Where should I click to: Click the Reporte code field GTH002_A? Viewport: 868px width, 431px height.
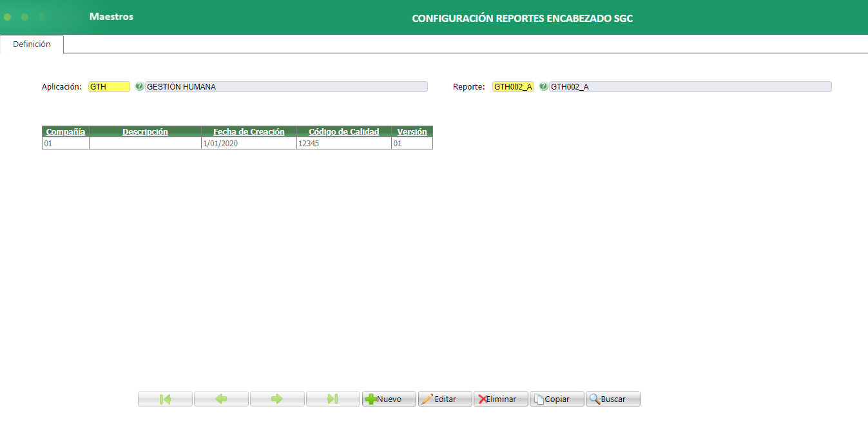tap(514, 86)
